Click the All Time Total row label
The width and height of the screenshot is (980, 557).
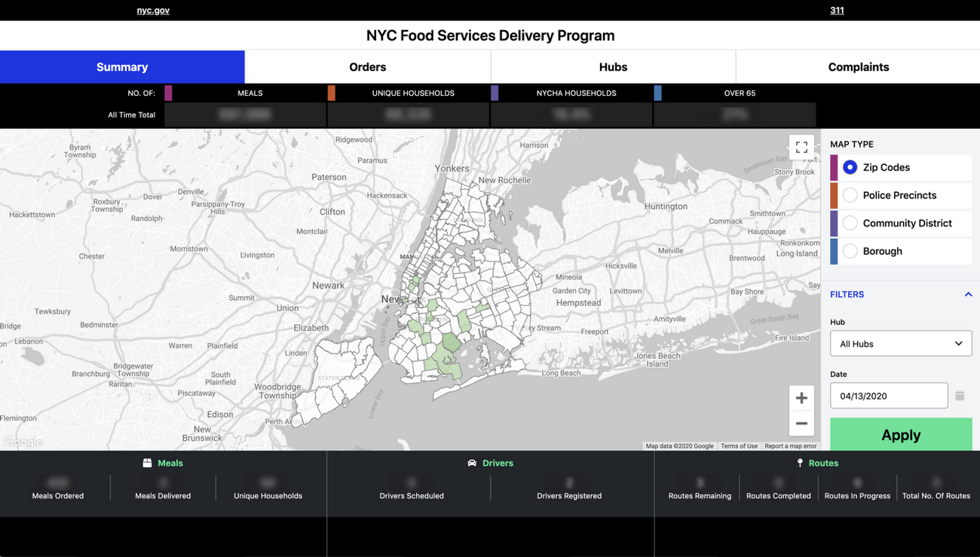tap(132, 115)
